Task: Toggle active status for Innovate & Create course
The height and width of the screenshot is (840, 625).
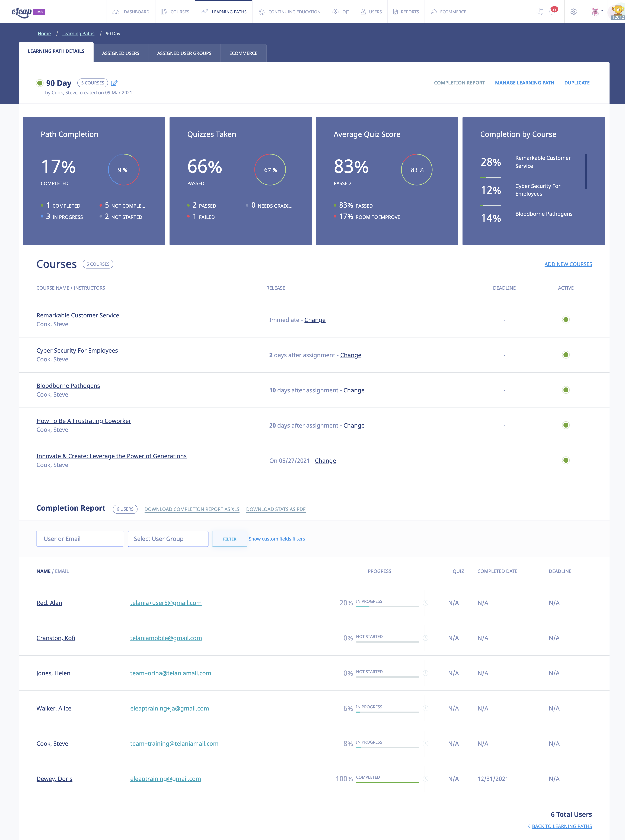Action: point(566,460)
